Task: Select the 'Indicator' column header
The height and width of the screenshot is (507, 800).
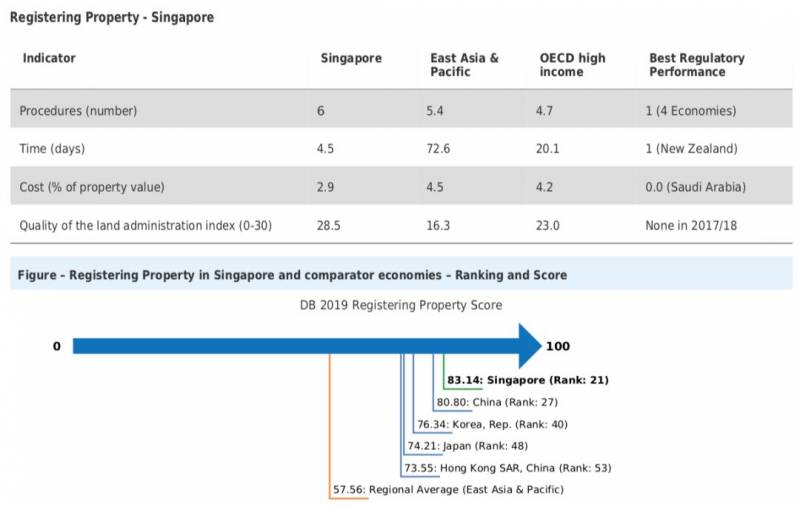Action: click(49, 58)
